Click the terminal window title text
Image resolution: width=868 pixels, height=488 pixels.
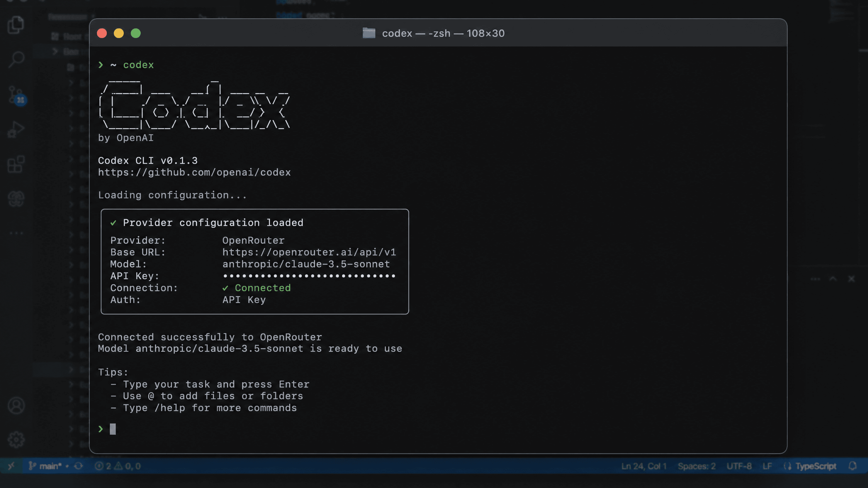tap(443, 33)
